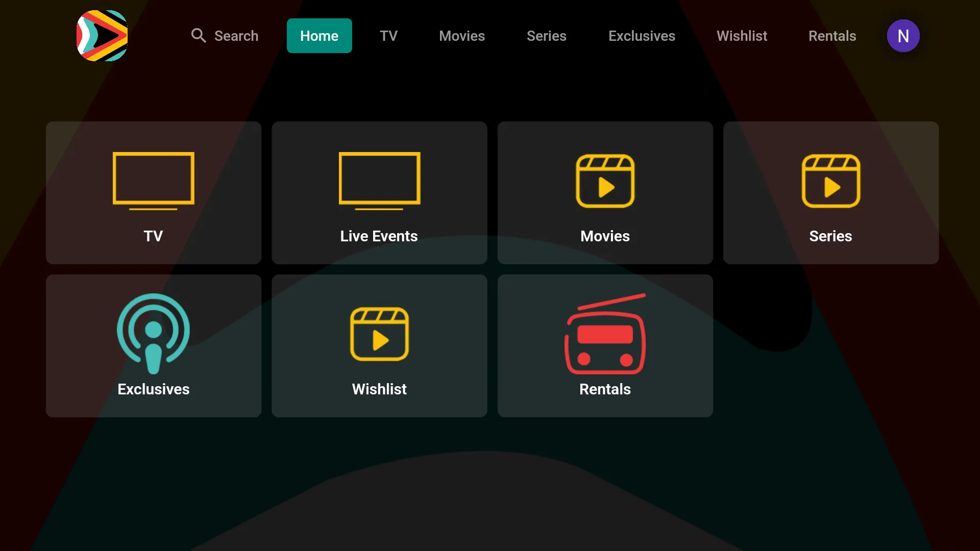Viewport: 980px width, 551px height.
Task: Click the streaming service logo
Action: coord(102,36)
